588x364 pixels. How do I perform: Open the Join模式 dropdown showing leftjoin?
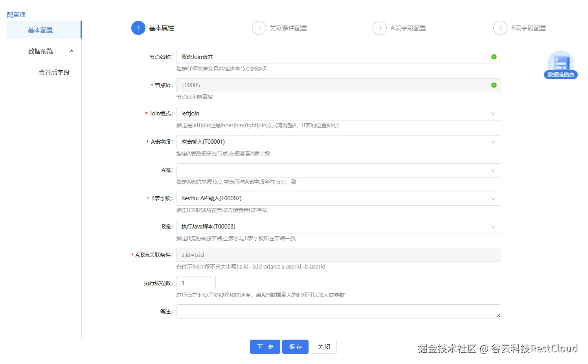338,114
